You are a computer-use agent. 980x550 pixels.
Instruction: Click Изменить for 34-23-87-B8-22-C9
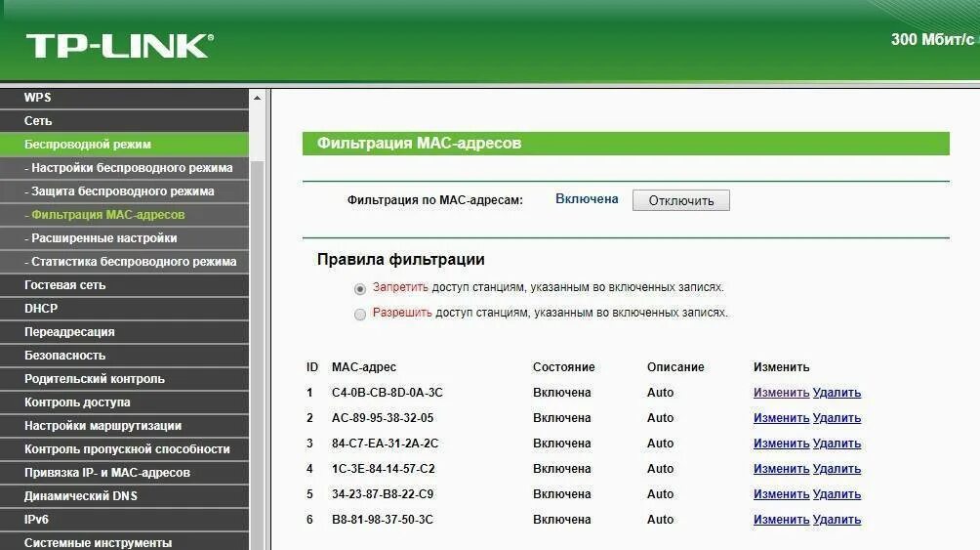781,493
